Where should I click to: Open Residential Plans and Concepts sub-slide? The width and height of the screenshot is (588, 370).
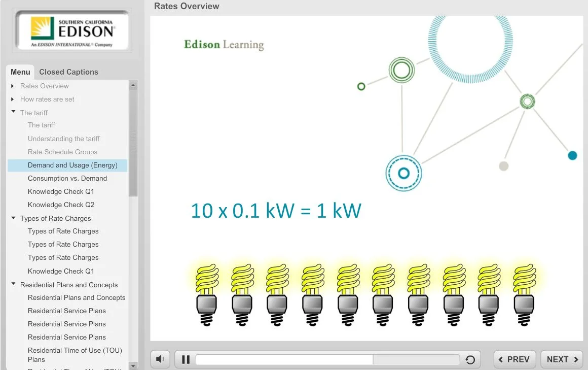[77, 297]
